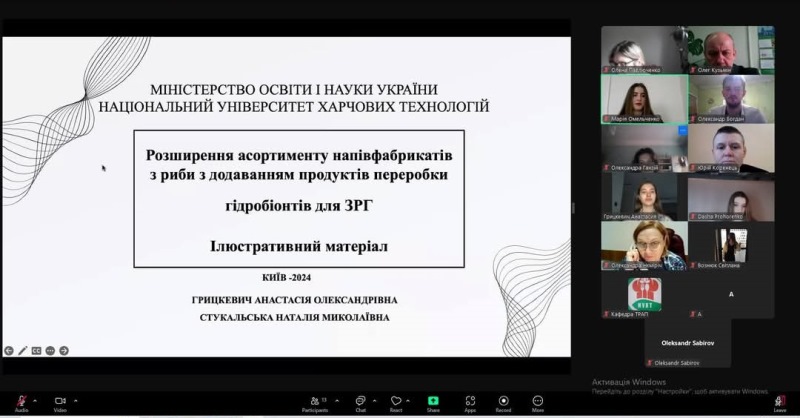Select Dasha Prohorenko video tile
This screenshot has width=800, height=418.
tap(731, 197)
